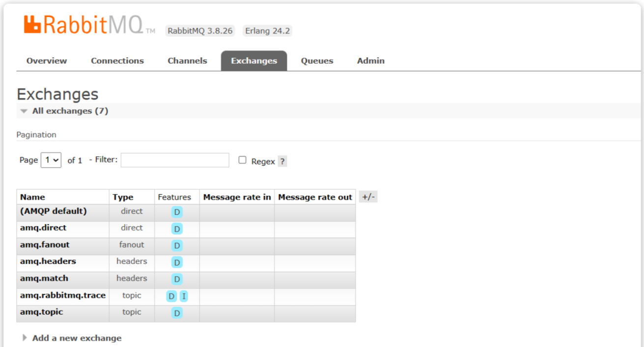Click the I feature badge for amq.rabbitmq.trace
The width and height of the screenshot is (644, 347).
pyautogui.click(x=184, y=296)
